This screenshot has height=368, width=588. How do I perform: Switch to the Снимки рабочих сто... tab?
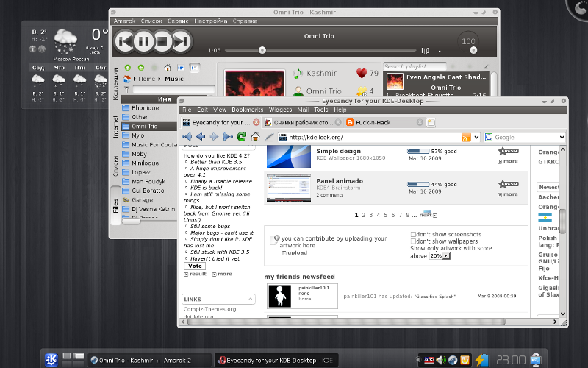(302, 122)
